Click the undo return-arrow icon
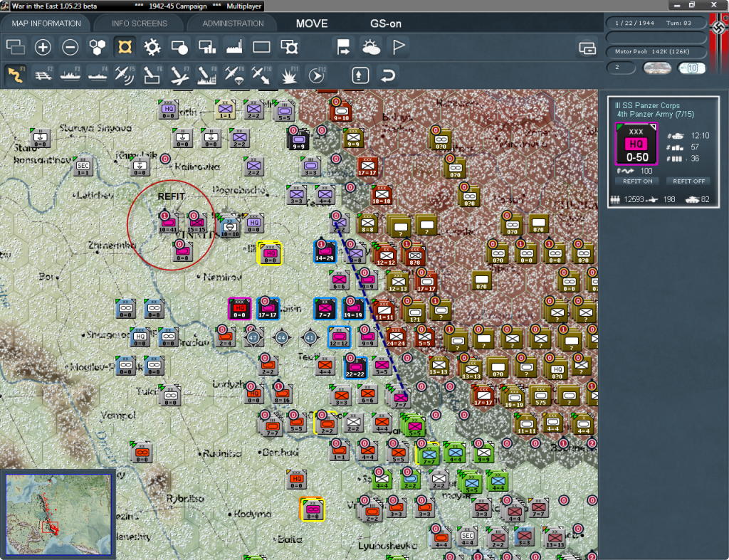This screenshot has height=560, width=729. 387,75
